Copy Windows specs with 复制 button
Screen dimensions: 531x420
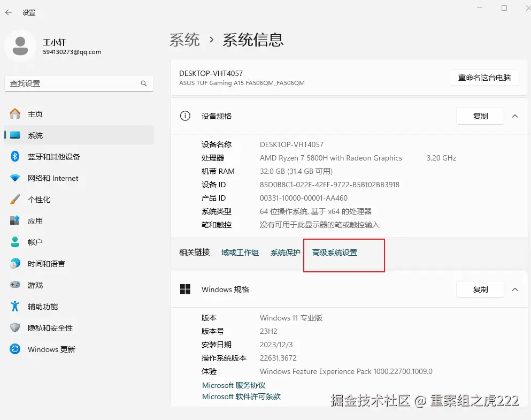(x=480, y=289)
